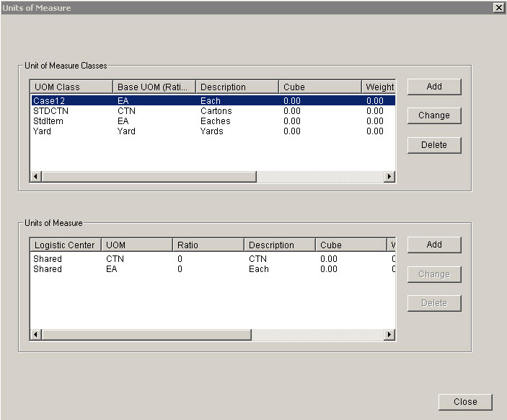Screen dimensions: 507x420
Task: Click the Close button at bottom
Action: click(x=465, y=401)
